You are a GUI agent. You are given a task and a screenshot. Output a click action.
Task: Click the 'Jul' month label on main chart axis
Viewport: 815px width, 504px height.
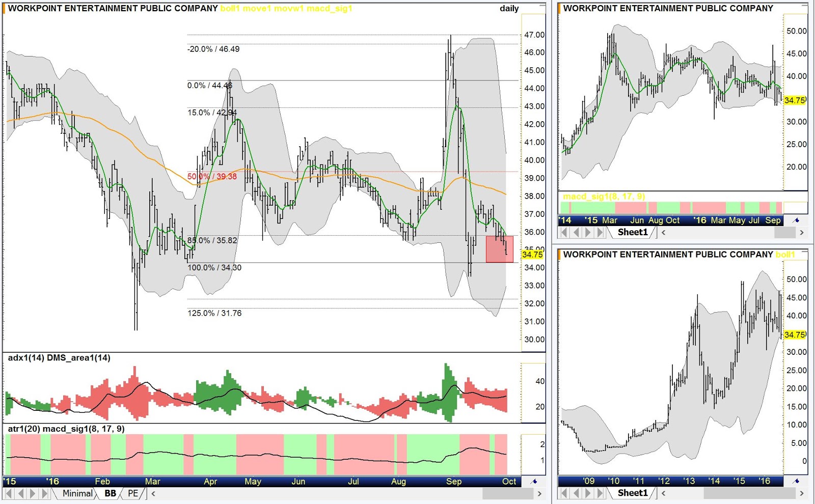point(353,482)
